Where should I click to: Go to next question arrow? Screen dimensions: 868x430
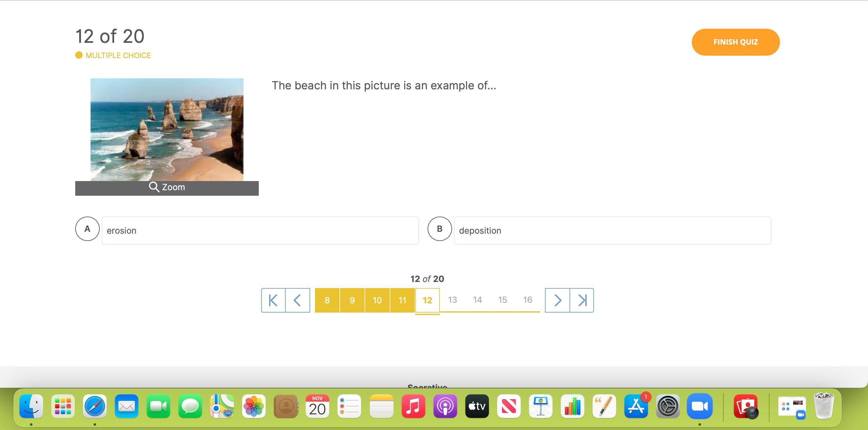point(557,300)
